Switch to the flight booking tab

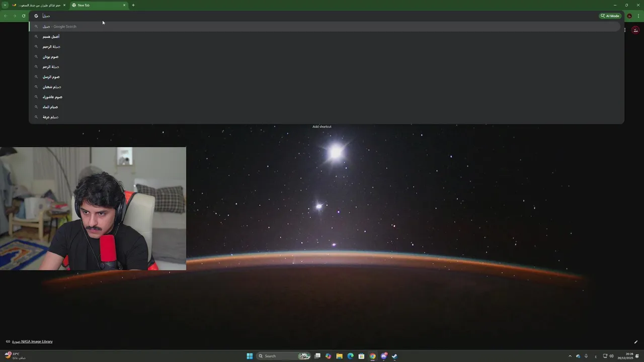[38, 5]
